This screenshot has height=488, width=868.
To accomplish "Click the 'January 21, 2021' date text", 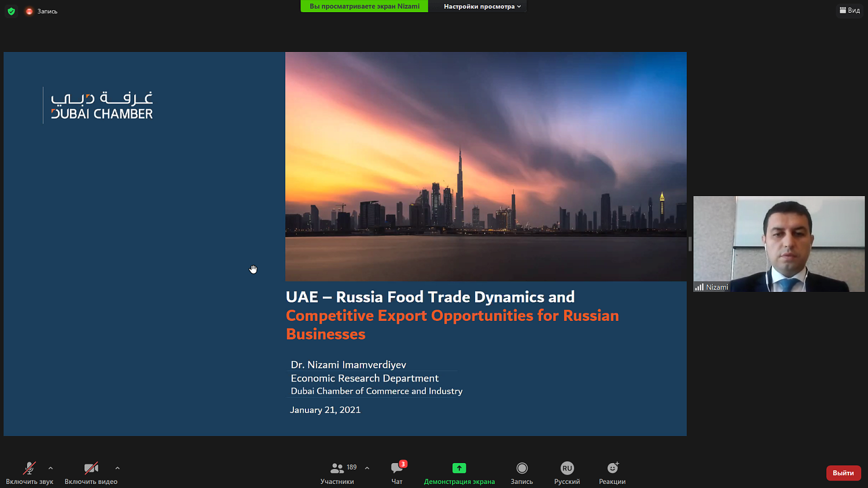I will pos(325,410).
